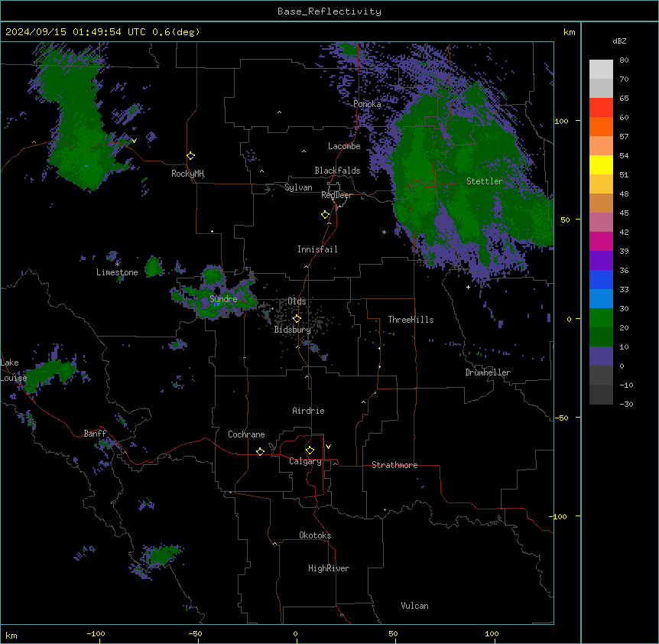
Task: Click the Limestone label
Action: pyautogui.click(x=117, y=272)
